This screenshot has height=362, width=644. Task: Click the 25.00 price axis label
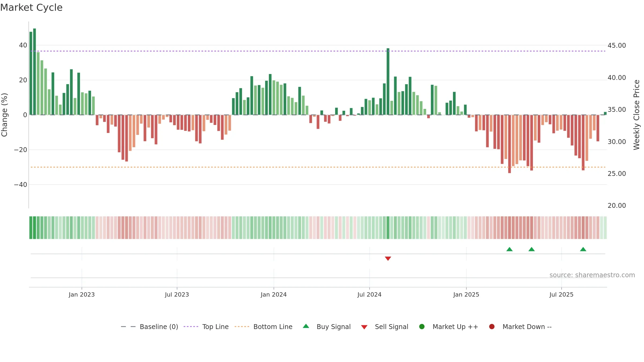coord(617,174)
